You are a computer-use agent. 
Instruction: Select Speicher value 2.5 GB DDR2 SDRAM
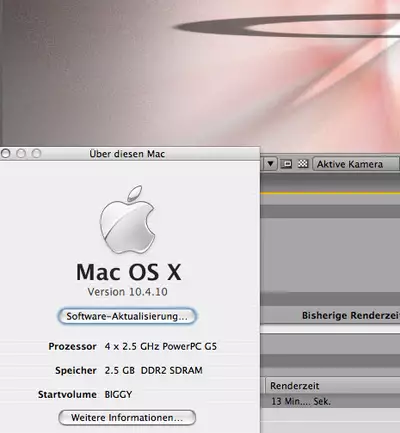(x=154, y=371)
